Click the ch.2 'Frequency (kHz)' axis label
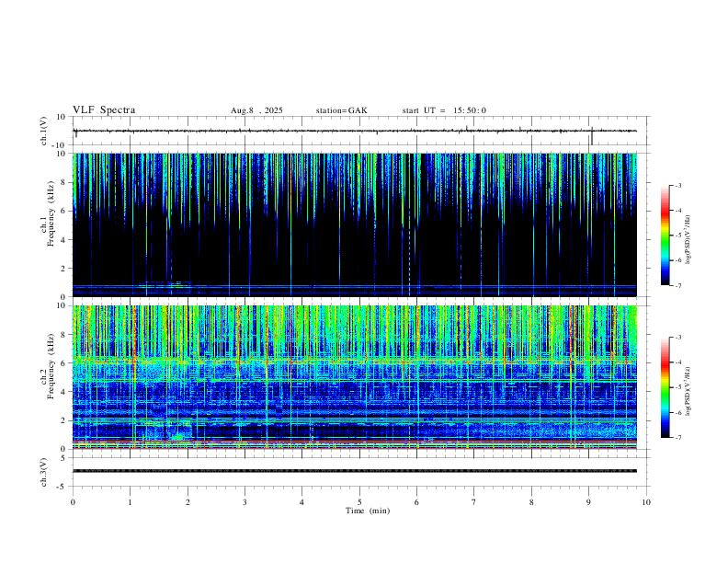Image resolution: width=728 pixels, height=563 pixels. (x=51, y=366)
